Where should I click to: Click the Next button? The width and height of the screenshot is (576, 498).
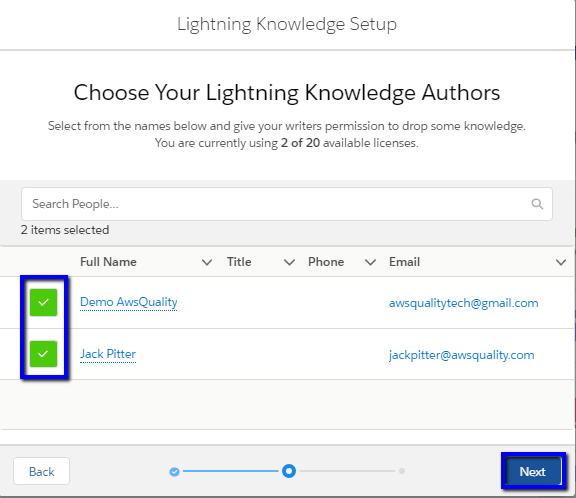click(x=533, y=472)
